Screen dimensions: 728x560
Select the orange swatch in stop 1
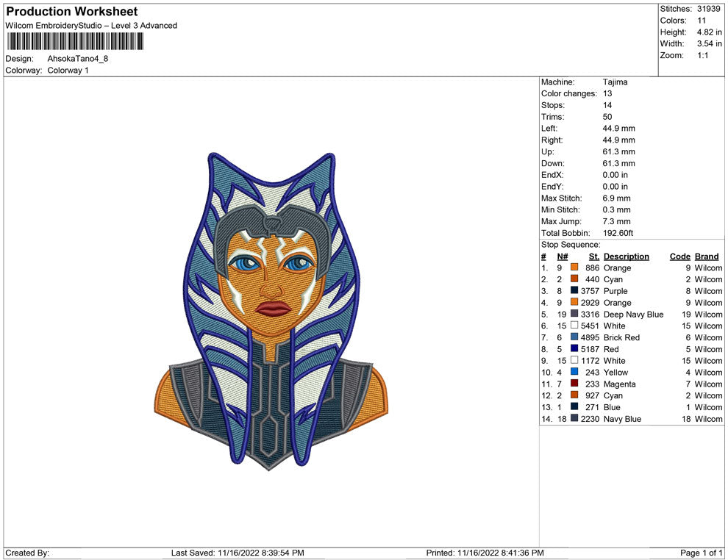pyautogui.click(x=574, y=268)
